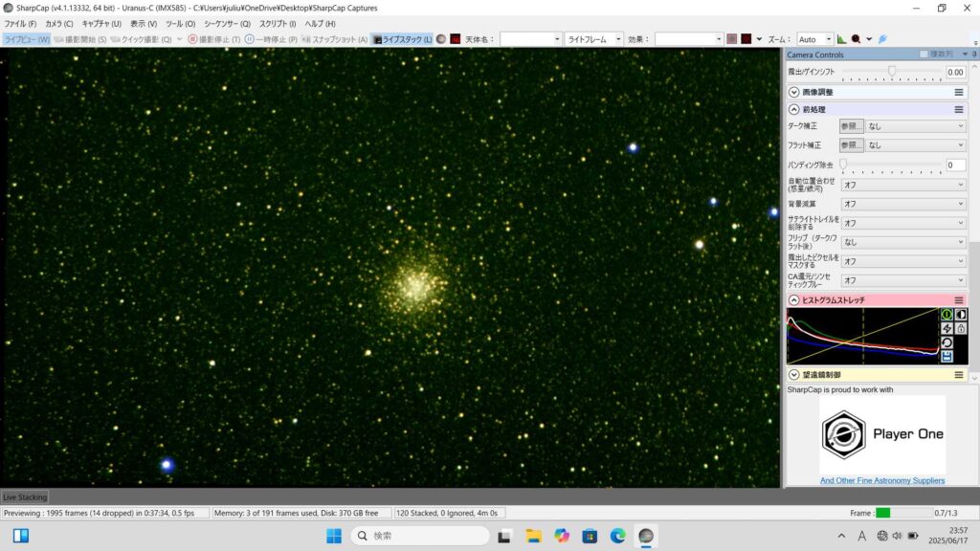Click 参照 browse button for ダーク補正
This screenshot has height=551, width=980.
click(x=851, y=126)
